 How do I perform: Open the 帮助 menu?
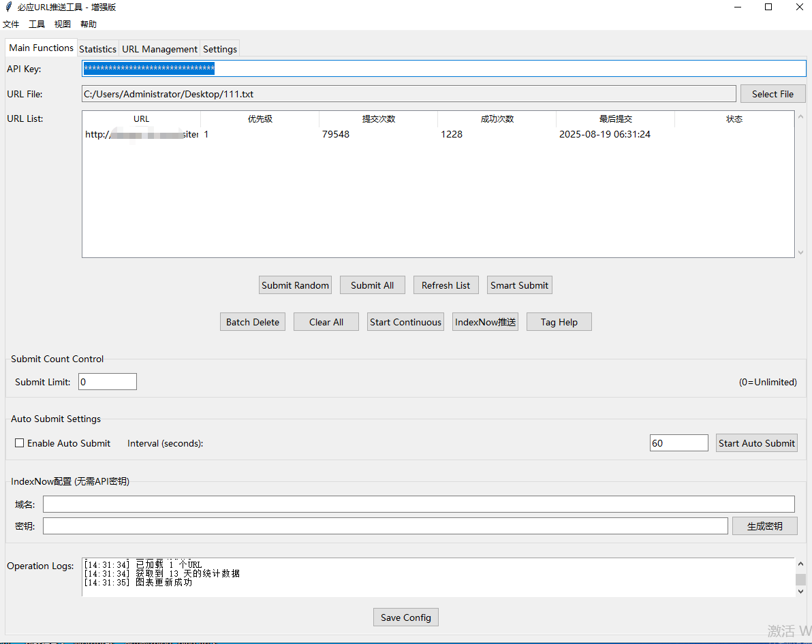tap(89, 25)
